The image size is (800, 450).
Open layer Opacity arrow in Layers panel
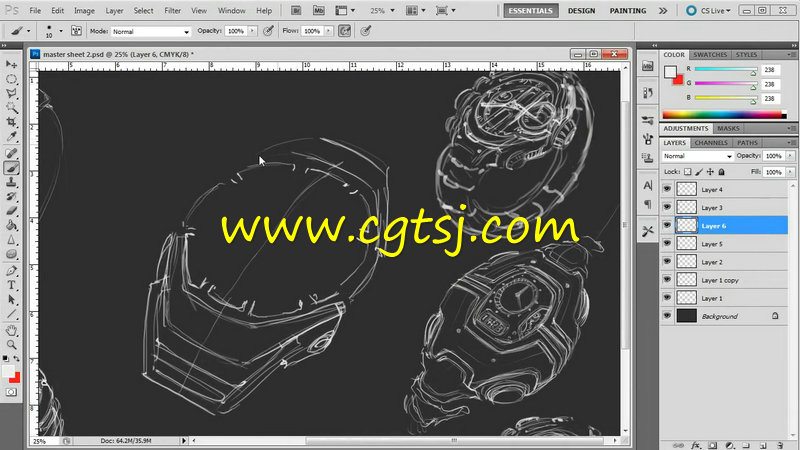pyautogui.click(x=790, y=156)
